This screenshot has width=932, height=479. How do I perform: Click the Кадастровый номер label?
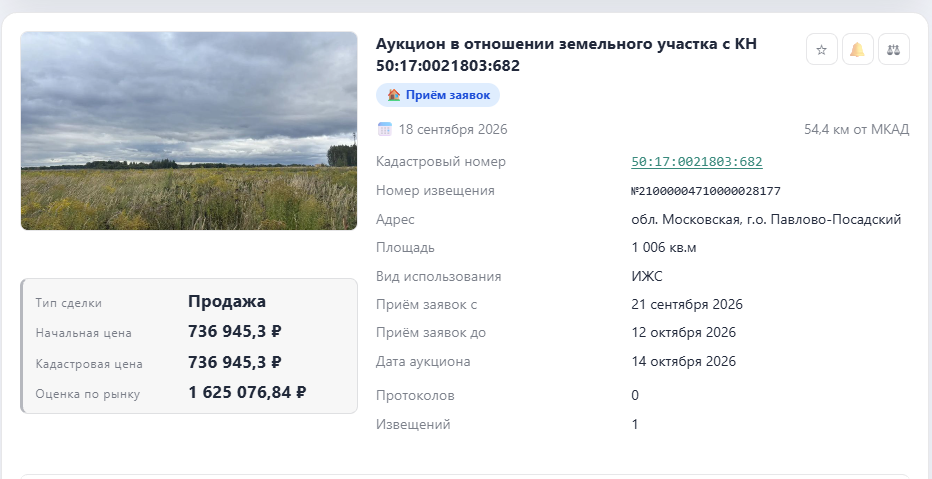[x=441, y=162]
